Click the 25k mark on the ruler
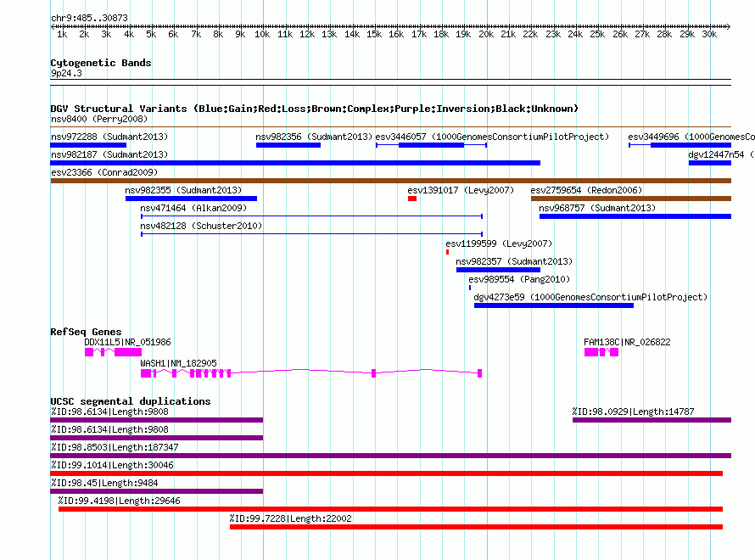The height and width of the screenshot is (560, 755). point(597,34)
